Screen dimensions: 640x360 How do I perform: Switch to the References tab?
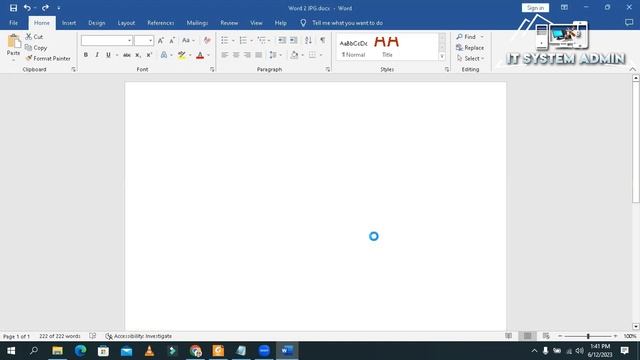tap(161, 23)
